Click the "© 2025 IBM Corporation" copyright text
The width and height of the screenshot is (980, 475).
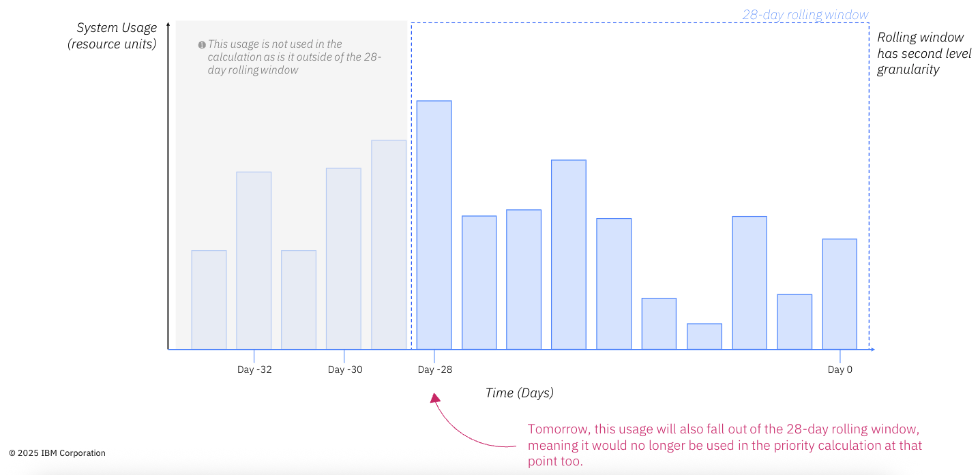tap(57, 453)
